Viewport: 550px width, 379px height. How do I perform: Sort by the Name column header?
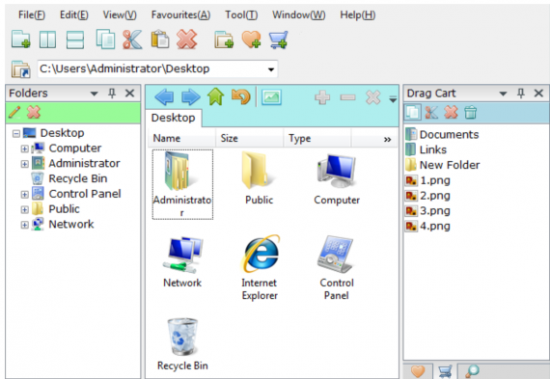pyautogui.click(x=181, y=138)
